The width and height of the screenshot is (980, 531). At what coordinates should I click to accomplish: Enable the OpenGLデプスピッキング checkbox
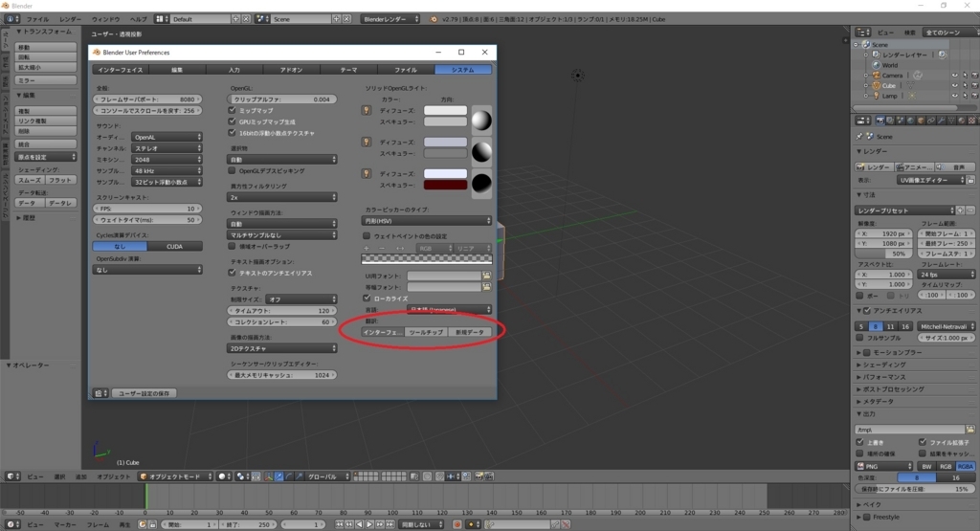(233, 170)
